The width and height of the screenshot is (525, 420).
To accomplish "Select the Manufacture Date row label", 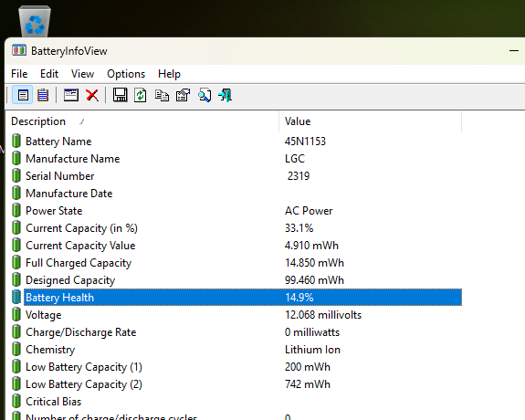I will (x=69, y=194).
